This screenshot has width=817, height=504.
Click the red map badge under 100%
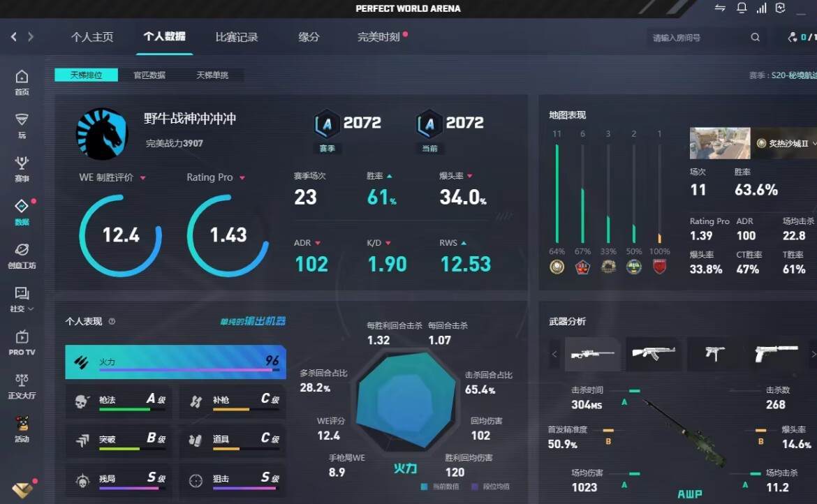(660, 267)
